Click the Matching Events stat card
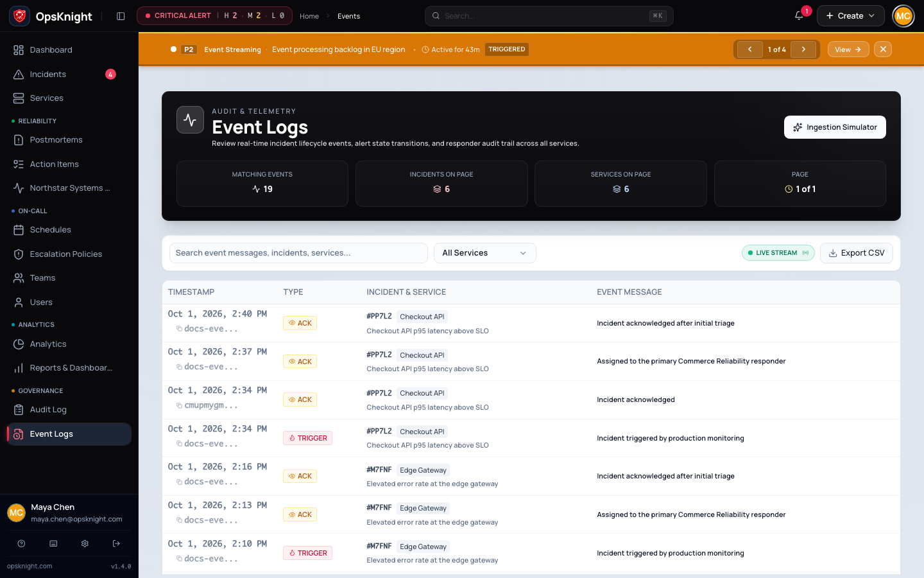 click(262, 184)
